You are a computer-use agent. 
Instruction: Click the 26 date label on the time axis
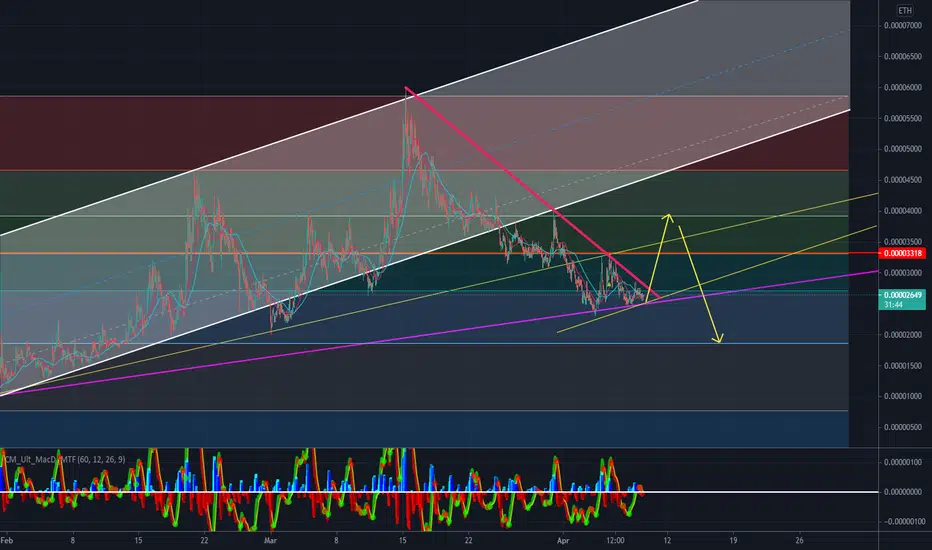click(799, 540)
